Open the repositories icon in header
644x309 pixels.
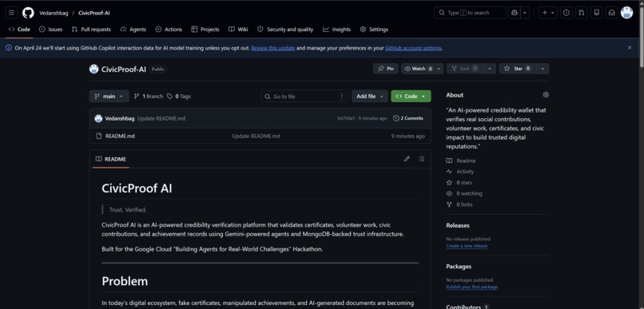point(596,13)
